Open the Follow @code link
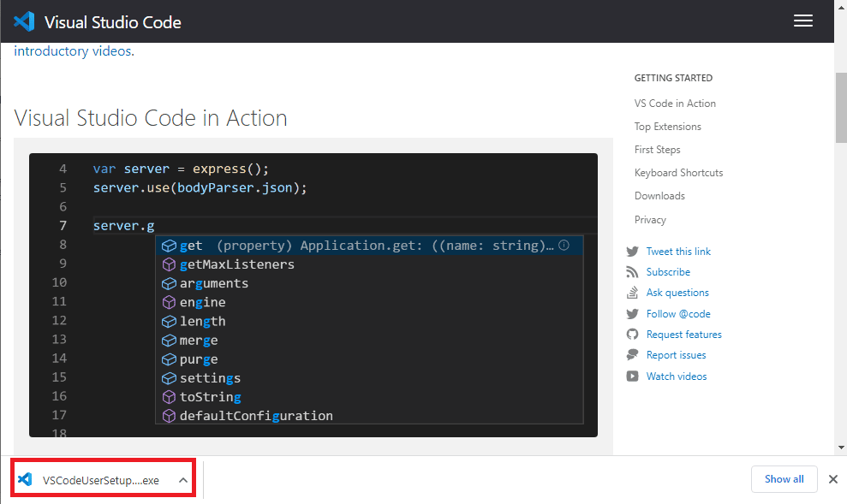Screen dimensions: 847x504 pos(678,313)
